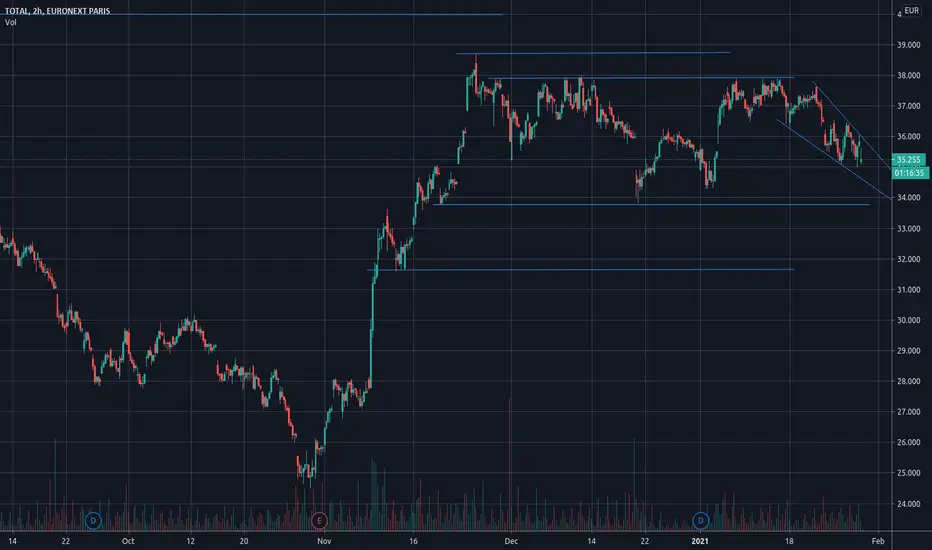This screenshot has height=550, width=932.
Task: Select the lower descending wedge trendline
Action: coord(834,159)
